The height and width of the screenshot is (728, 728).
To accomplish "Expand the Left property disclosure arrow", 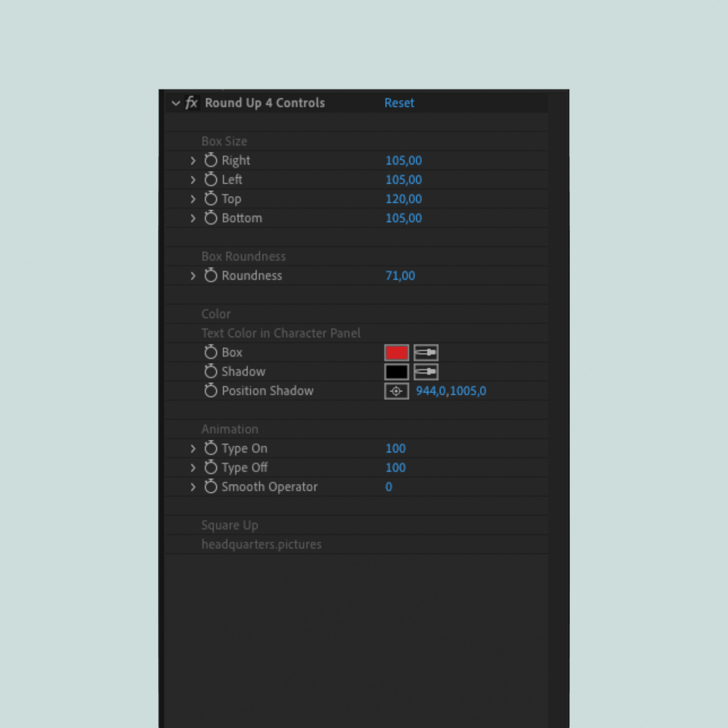I will click(193, 180).
